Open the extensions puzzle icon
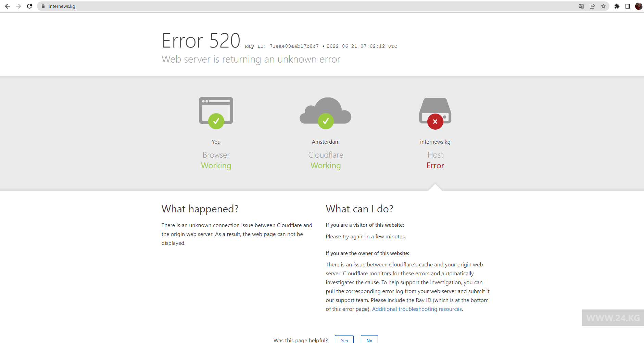 [x=617, y=6]
